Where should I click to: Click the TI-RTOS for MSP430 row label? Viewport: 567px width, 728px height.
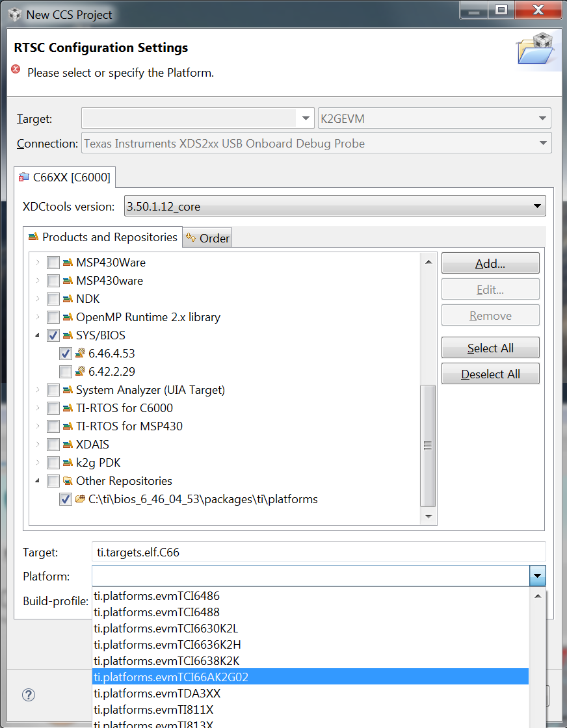[129, 426]
